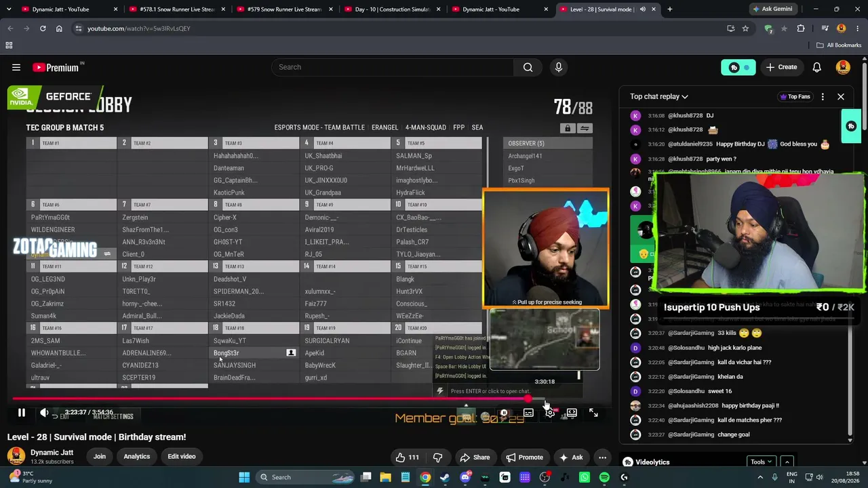Enter fullscreen mode in the player
Screen dimensions: 868x488
593,412
